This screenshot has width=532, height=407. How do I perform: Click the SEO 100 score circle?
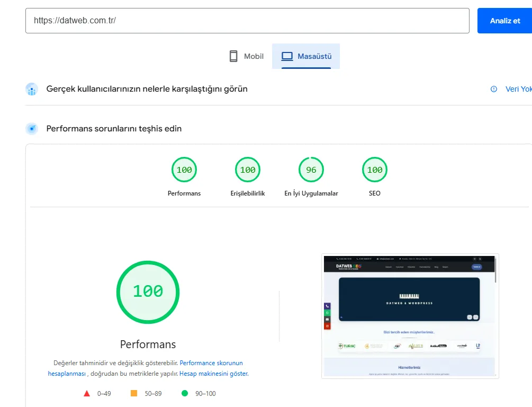coord(374,170)
